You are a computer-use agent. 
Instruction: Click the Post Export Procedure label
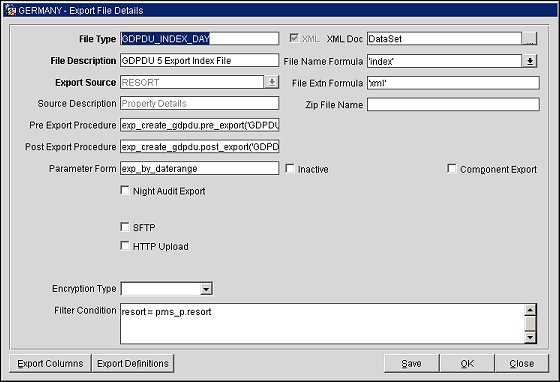pos(71,147)
